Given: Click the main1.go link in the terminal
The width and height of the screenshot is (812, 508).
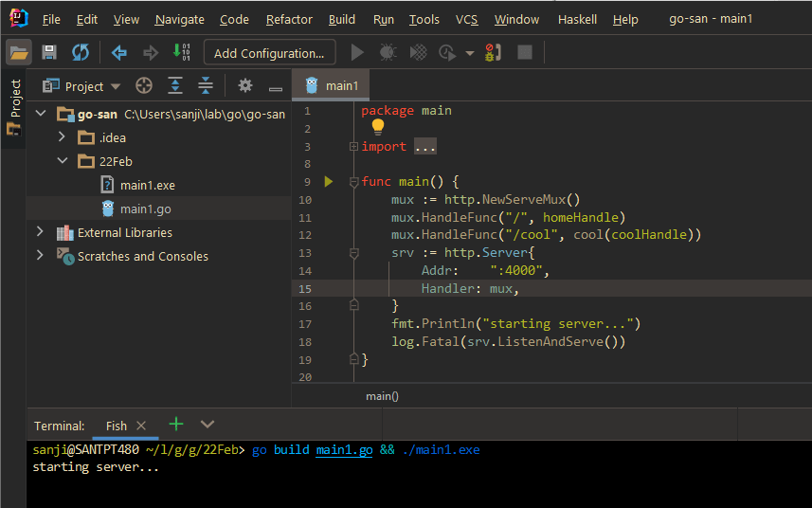Looking at the screenshot, I should (x=344, y=449).
